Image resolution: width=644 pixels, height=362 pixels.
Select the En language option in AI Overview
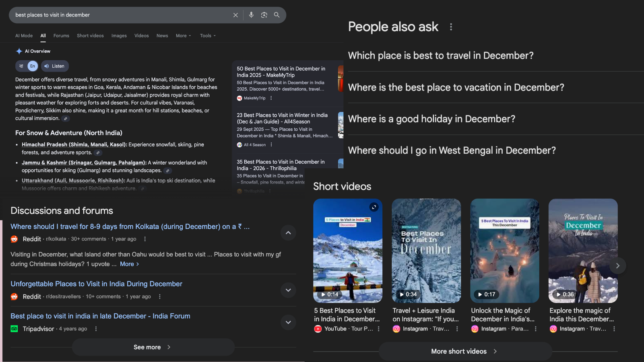33,66
